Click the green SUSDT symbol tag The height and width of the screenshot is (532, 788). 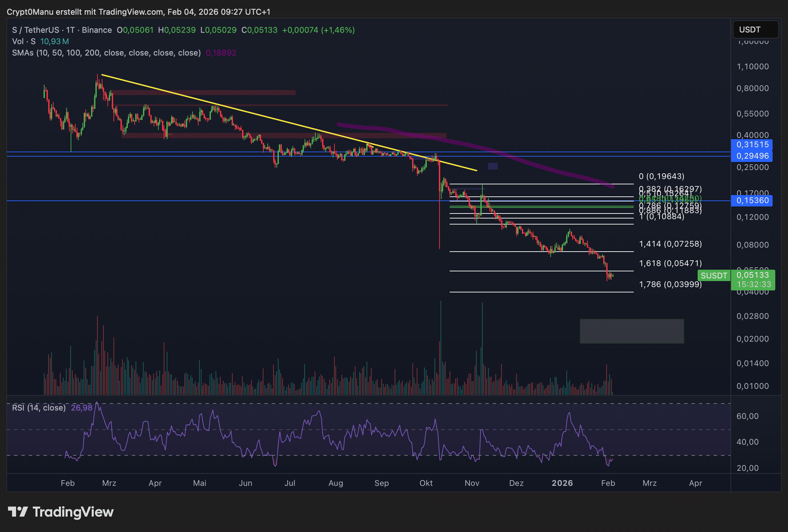point(713,275)
